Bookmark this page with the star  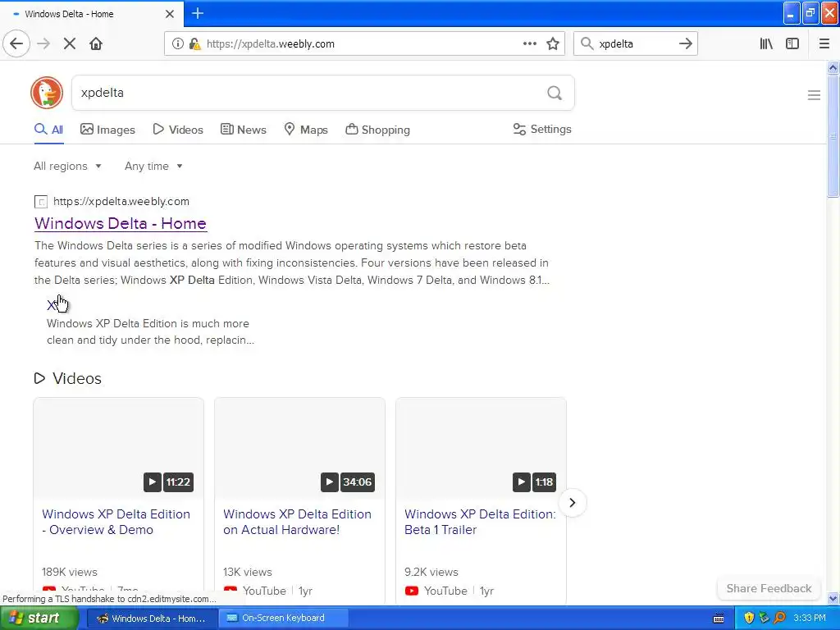[x=553, y=44]
